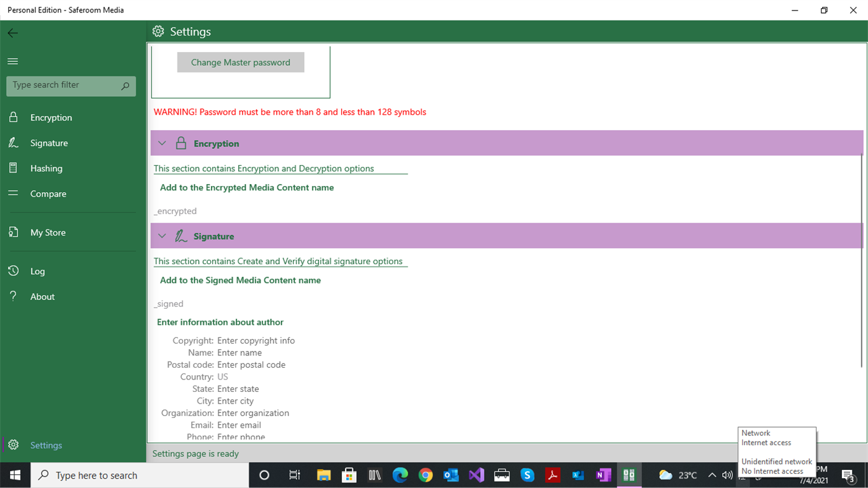Select the Compare entry in the sidebar

click(48, 193)
